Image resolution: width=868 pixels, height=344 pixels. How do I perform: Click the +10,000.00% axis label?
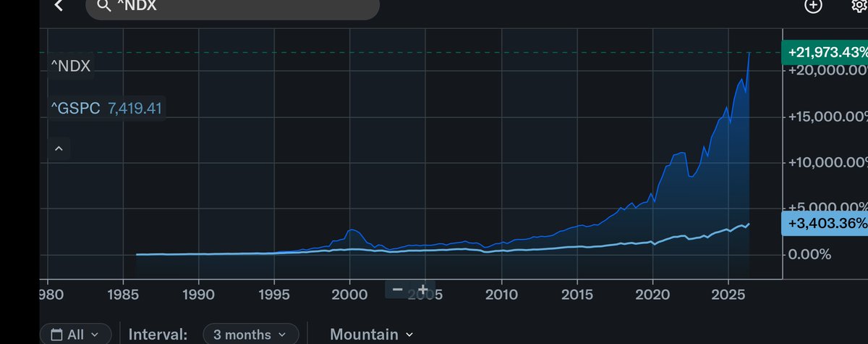(x=828, y=162)
